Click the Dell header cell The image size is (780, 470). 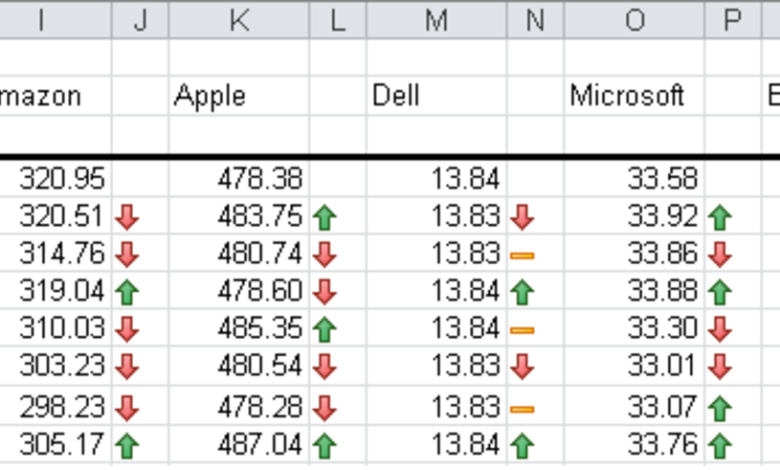click(436, 95)
